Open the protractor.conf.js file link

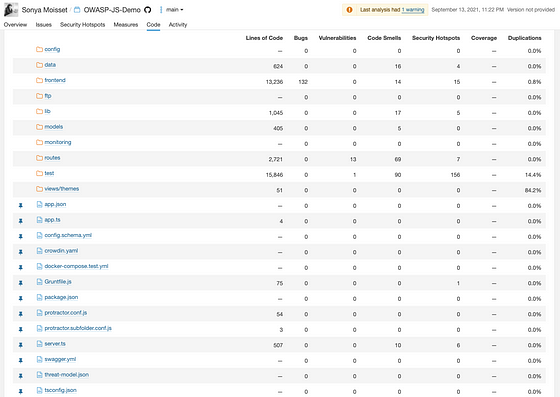point(66,313)
